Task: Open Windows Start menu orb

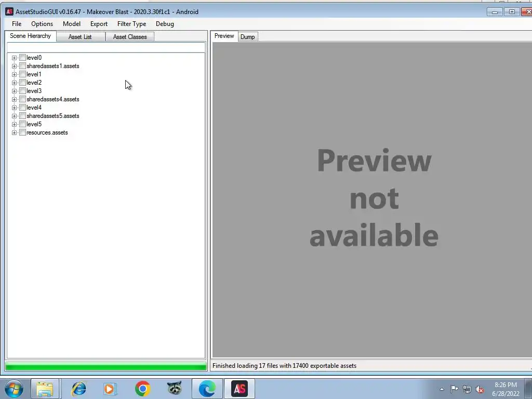Action: (14, 389)
